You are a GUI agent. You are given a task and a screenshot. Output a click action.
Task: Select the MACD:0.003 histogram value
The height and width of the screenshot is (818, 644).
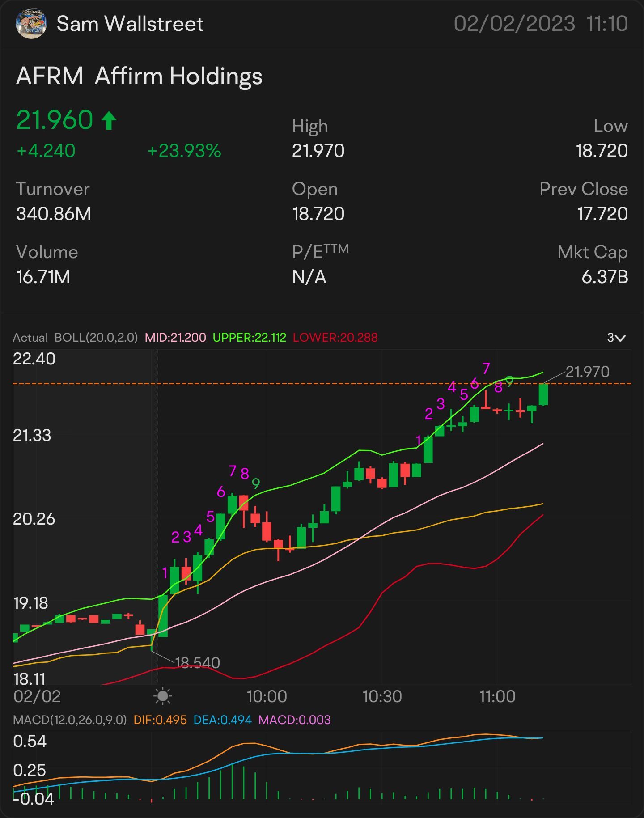click(x=295, y=720)
